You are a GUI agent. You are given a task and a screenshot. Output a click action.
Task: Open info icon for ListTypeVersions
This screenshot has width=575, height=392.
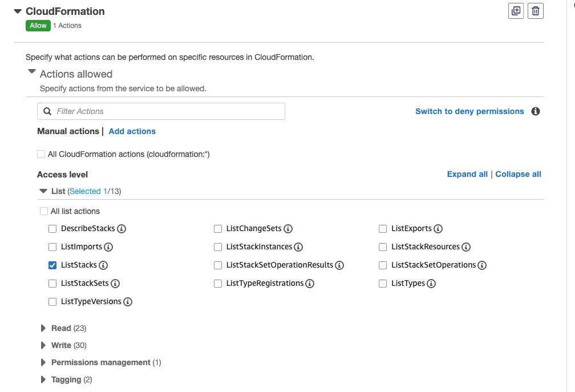(x=128, y=302)
